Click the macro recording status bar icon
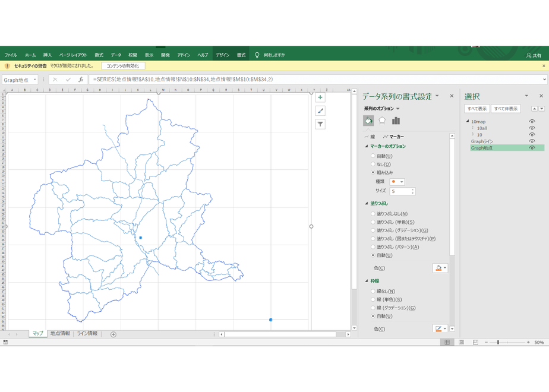549x392 pixels. tap(5, 342)
